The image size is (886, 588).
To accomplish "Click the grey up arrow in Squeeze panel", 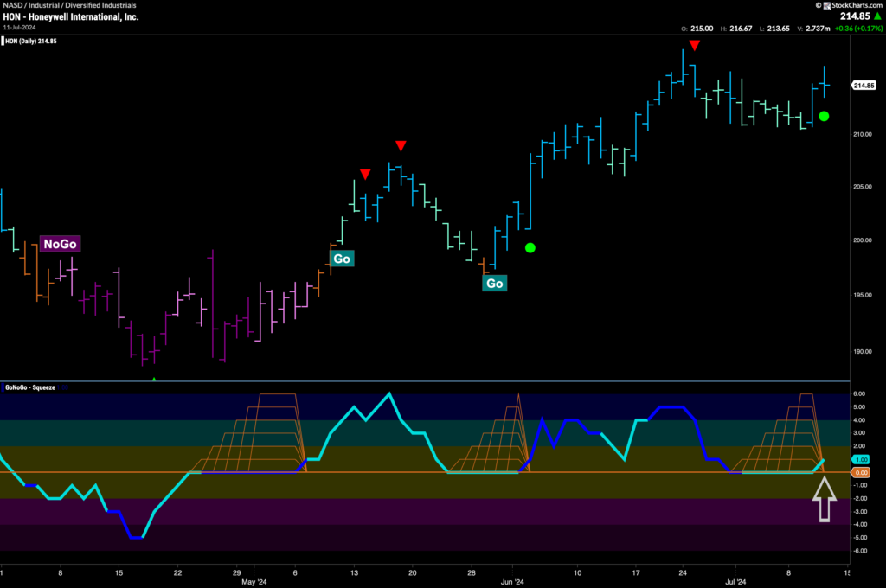I will [x=824, y=500].
